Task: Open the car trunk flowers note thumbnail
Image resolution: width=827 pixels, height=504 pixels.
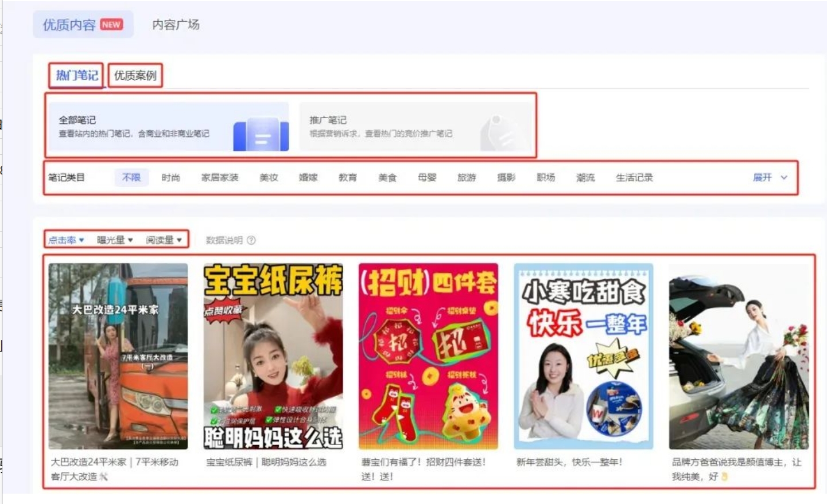Action: pos(739,356)
